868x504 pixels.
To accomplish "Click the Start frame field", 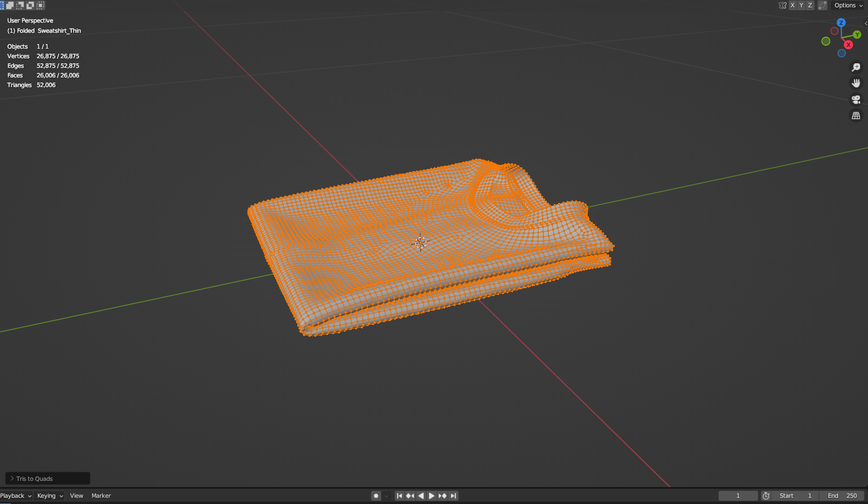I will (795, 496).
